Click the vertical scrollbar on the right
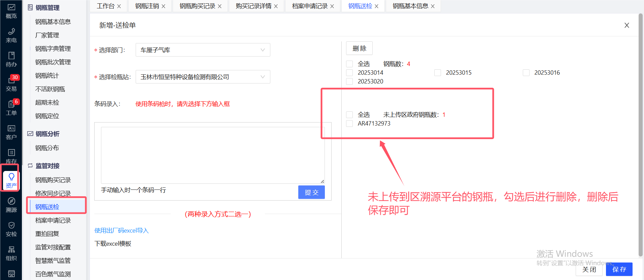 click(x=641, y=135)
